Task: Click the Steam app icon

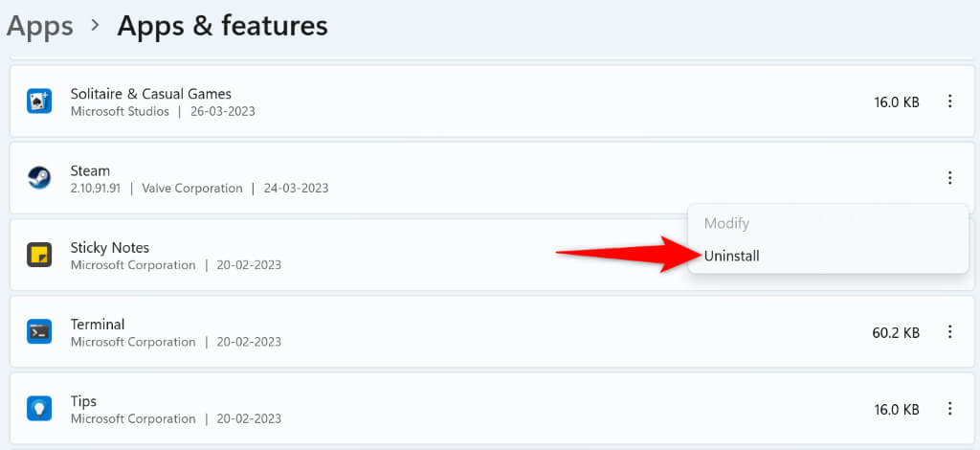Action: (39, 178)
